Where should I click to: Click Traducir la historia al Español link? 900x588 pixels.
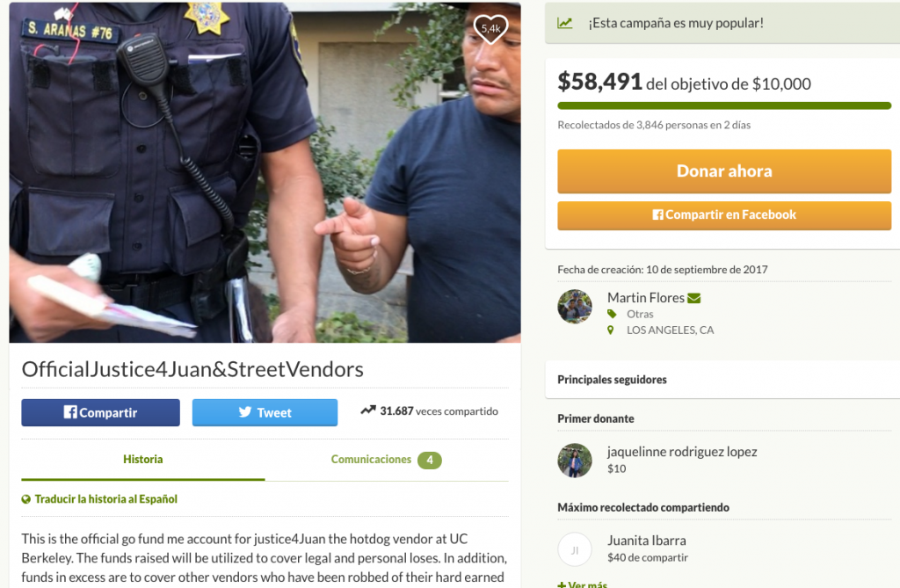tap(105, 499)
